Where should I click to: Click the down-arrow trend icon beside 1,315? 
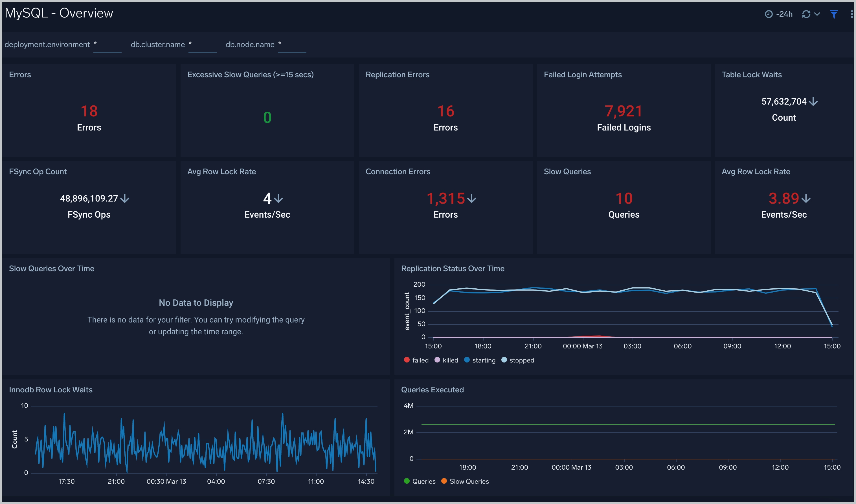click(472, 198)
